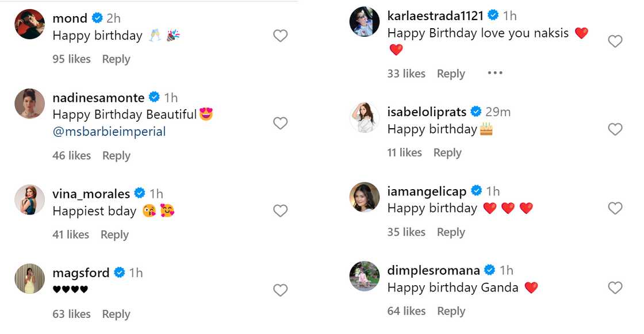The width and height of the screenshot is (644, 334).
Task: Tap heart on nadinesamonte's comment
Action: pos(280,123)
